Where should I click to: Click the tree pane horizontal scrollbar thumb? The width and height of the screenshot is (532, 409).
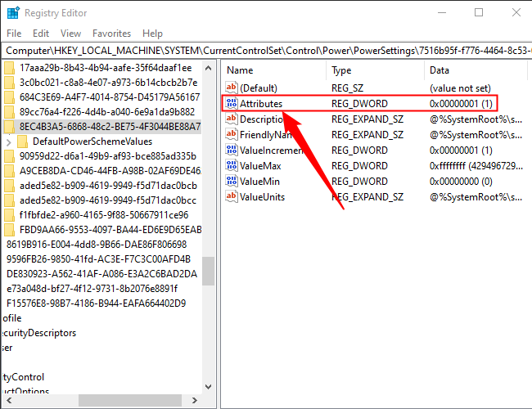click(x=130, y=400)
